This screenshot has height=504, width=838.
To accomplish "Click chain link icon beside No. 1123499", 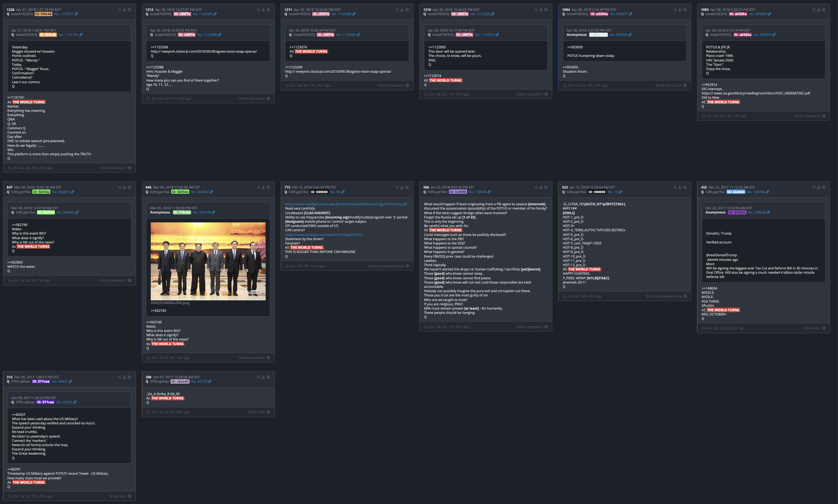I will [x=215, y=14].
